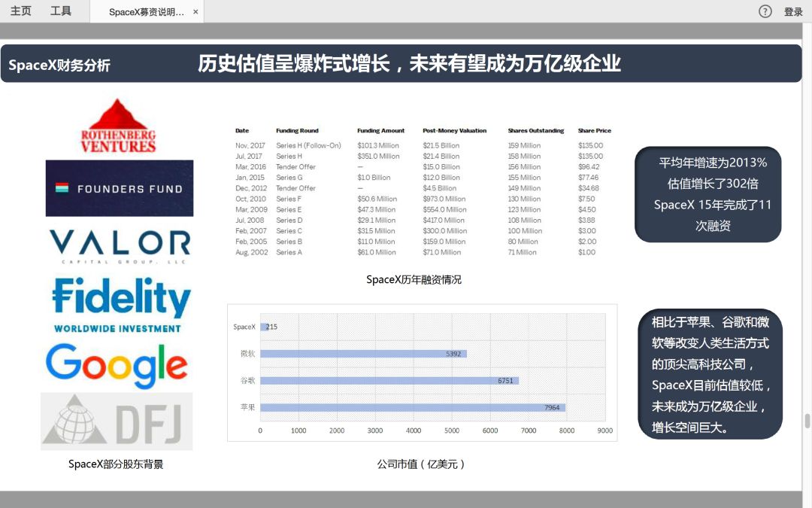Click the Rothenberg Ventures logo
812x508 pixels.
click(118, 126)
